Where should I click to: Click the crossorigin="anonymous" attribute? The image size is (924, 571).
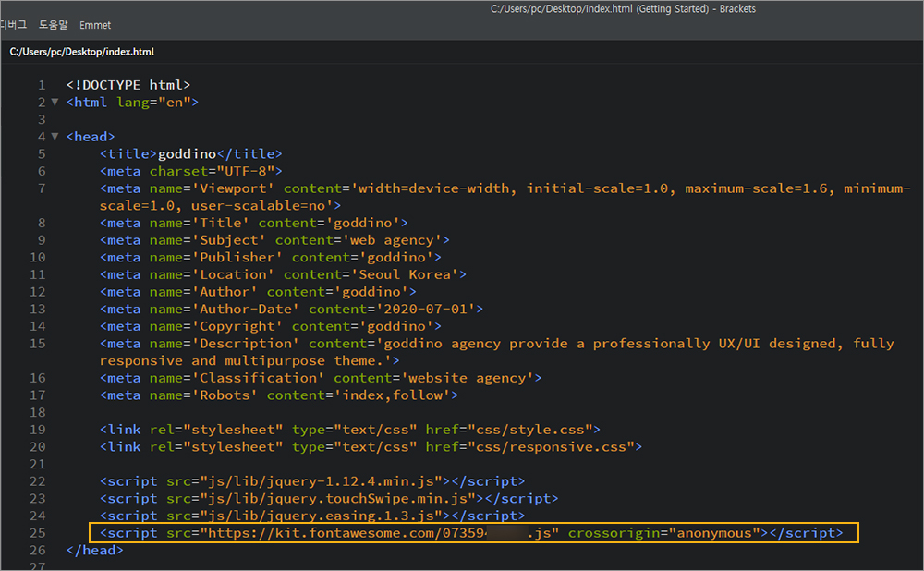664,533
